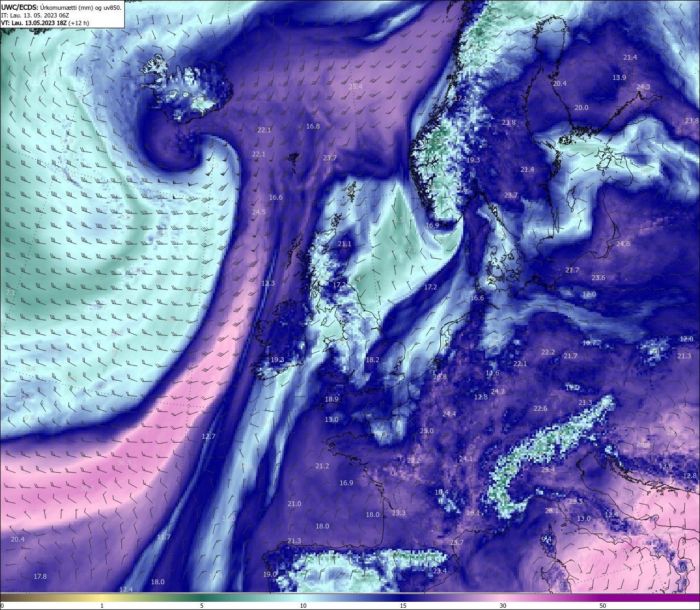Click the map value 18.9

tap(331, 399)
